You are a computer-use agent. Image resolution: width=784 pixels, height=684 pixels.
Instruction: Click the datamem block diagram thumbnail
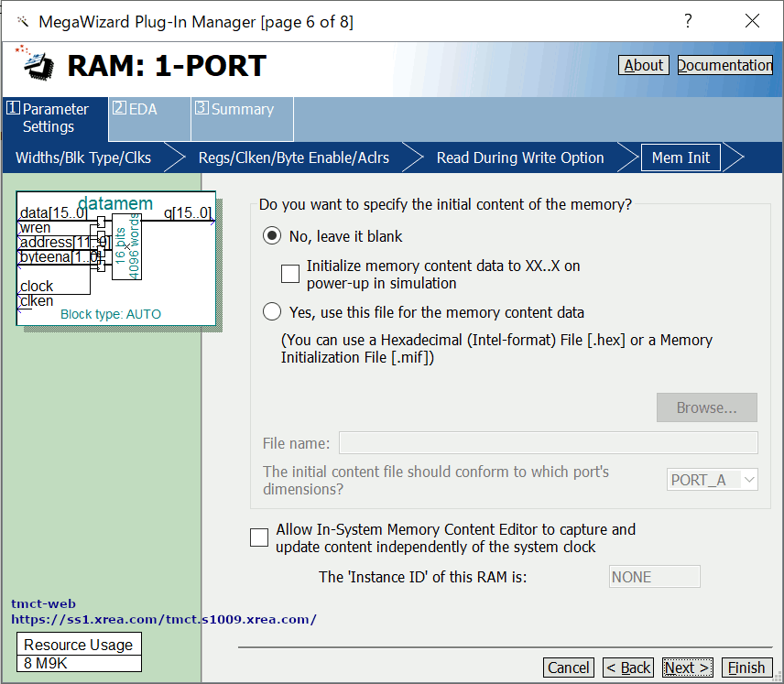(x=116, y=258)
